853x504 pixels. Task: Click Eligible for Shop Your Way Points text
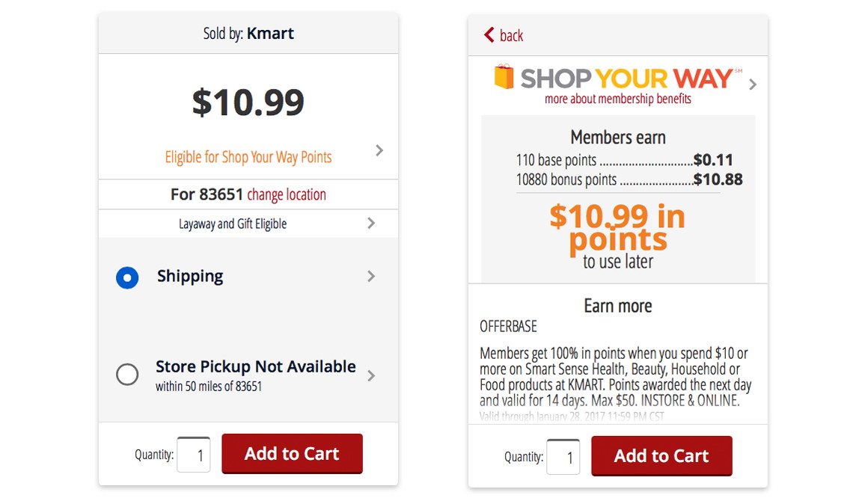248,157
